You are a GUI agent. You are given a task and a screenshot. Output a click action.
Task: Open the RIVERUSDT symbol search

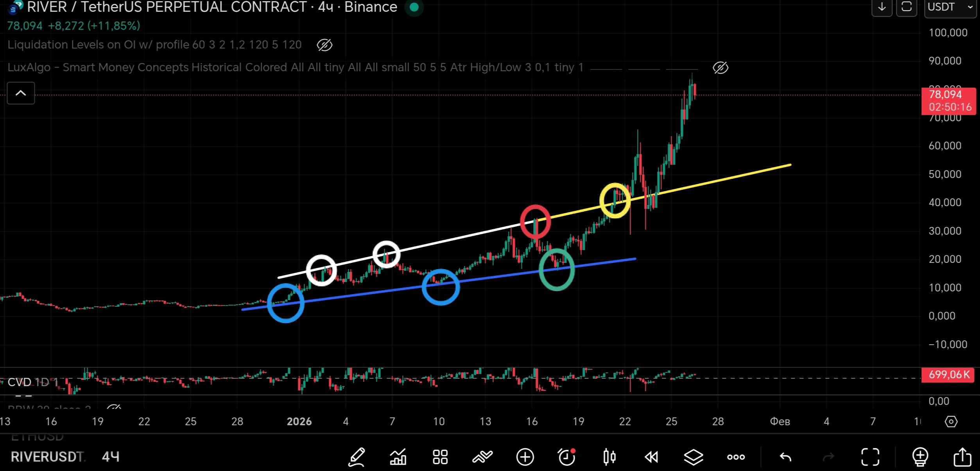pyautogui.click(x=47, y=457)
